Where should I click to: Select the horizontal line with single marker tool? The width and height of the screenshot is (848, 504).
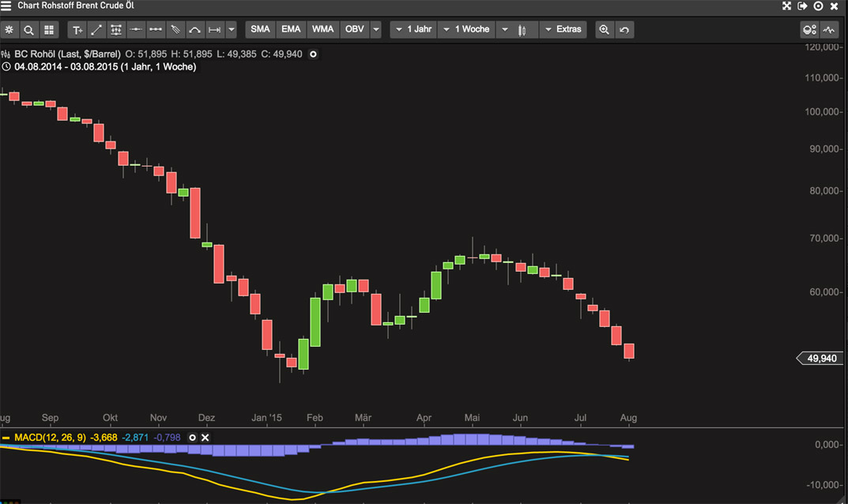tap(136, 30)
